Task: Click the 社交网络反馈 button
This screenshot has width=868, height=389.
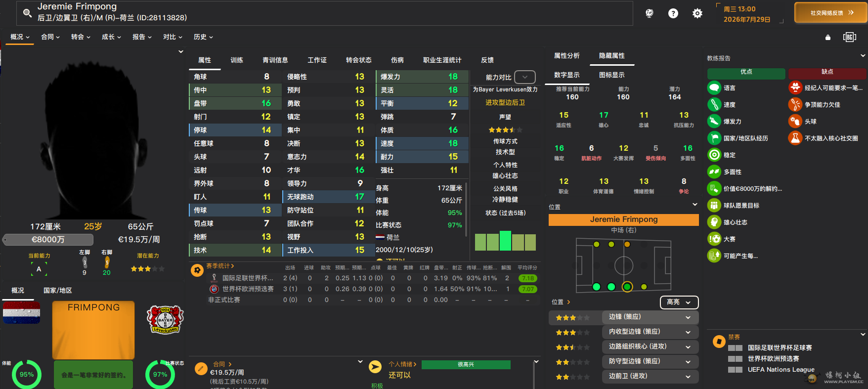Action: pos(831,13)
